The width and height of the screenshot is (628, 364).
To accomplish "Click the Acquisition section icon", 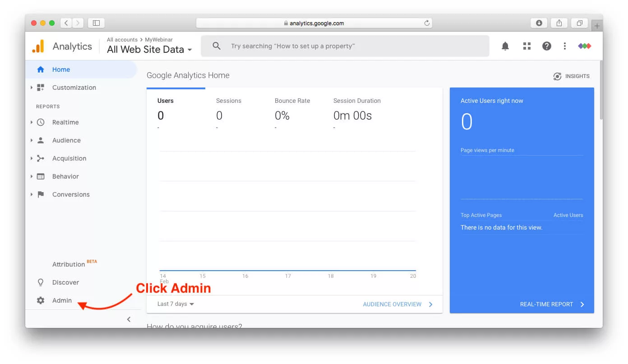I will coord(40,158).
